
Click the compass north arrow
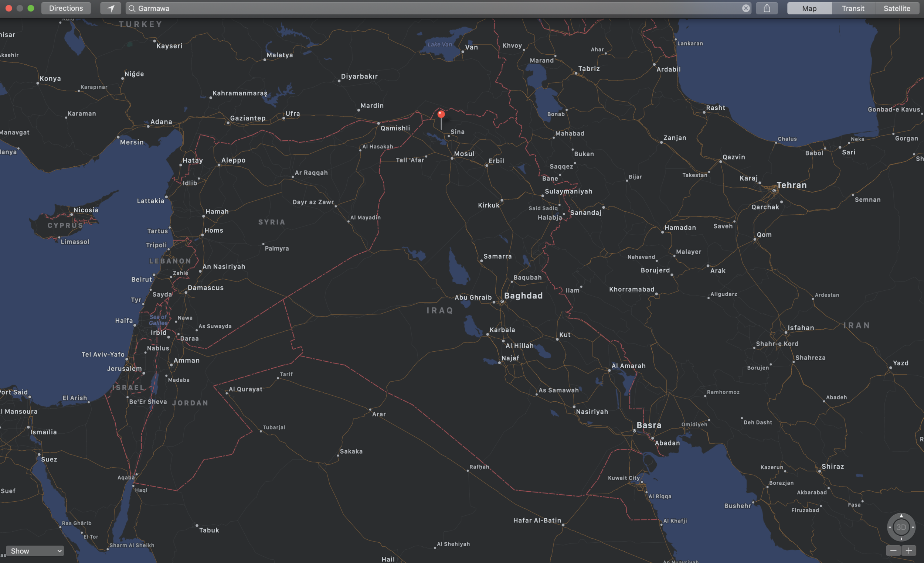point(901,516)
